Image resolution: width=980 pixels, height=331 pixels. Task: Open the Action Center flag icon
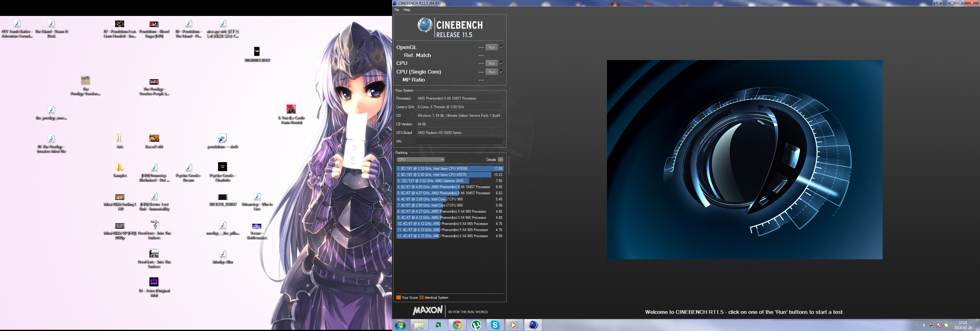pos(939,325)
